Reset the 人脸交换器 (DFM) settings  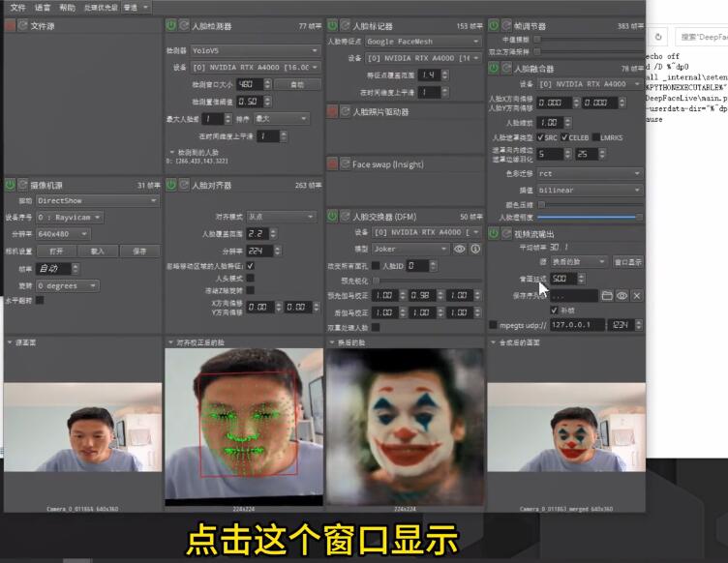pos(345,216)
